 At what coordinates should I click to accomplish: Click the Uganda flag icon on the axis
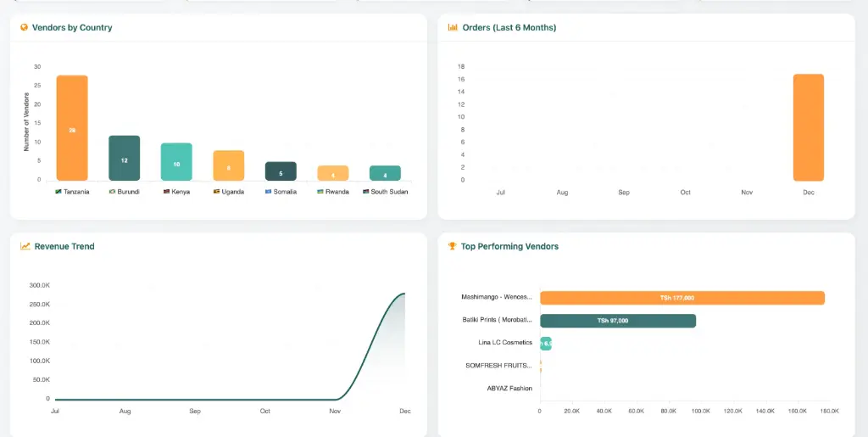tap(217, 192)
